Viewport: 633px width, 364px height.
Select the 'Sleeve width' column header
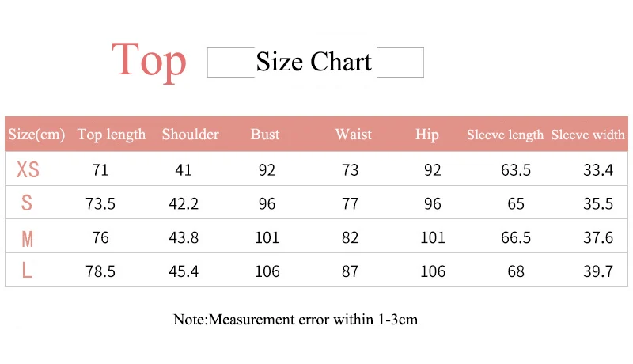[588, 135]
